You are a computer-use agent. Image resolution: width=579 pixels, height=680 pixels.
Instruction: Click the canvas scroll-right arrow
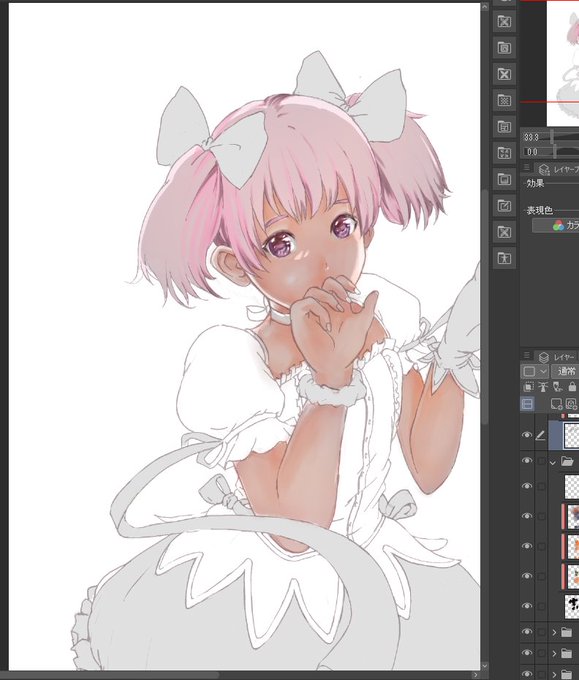coord(476,675)
